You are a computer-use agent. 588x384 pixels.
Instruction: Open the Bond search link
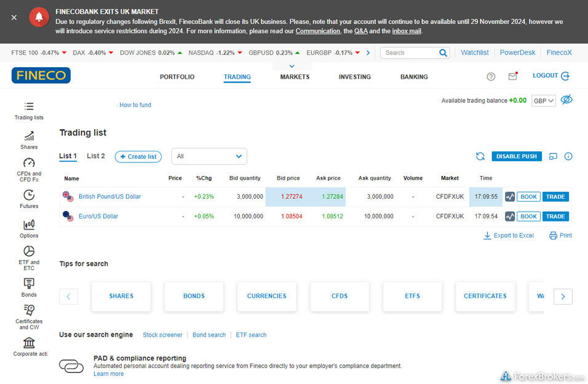pyautogui.click(x=209, y=335)
